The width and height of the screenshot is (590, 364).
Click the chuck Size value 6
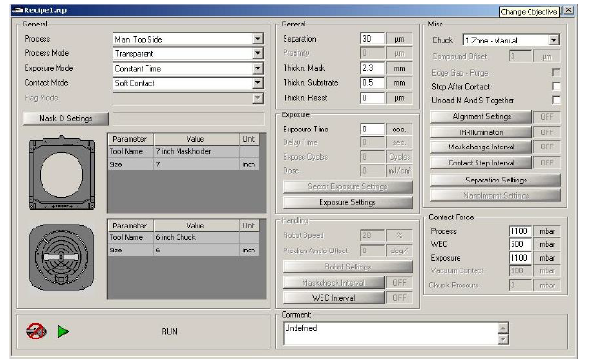(197, 250)
